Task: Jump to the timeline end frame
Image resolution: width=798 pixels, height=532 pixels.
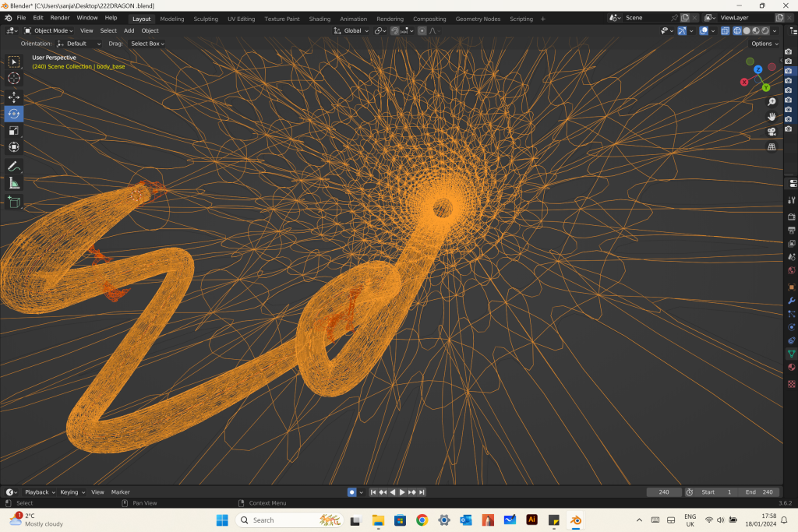Action: click(x=422, y=492)
